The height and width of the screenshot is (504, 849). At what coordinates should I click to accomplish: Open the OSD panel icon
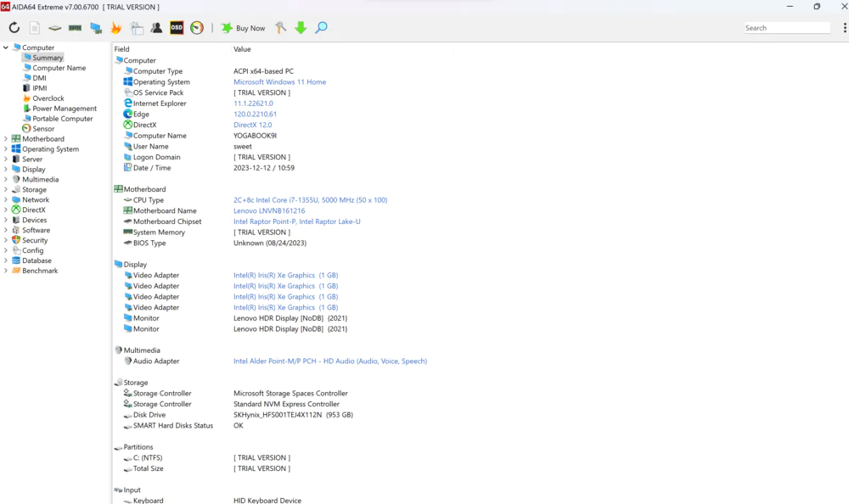click(177, 28)
